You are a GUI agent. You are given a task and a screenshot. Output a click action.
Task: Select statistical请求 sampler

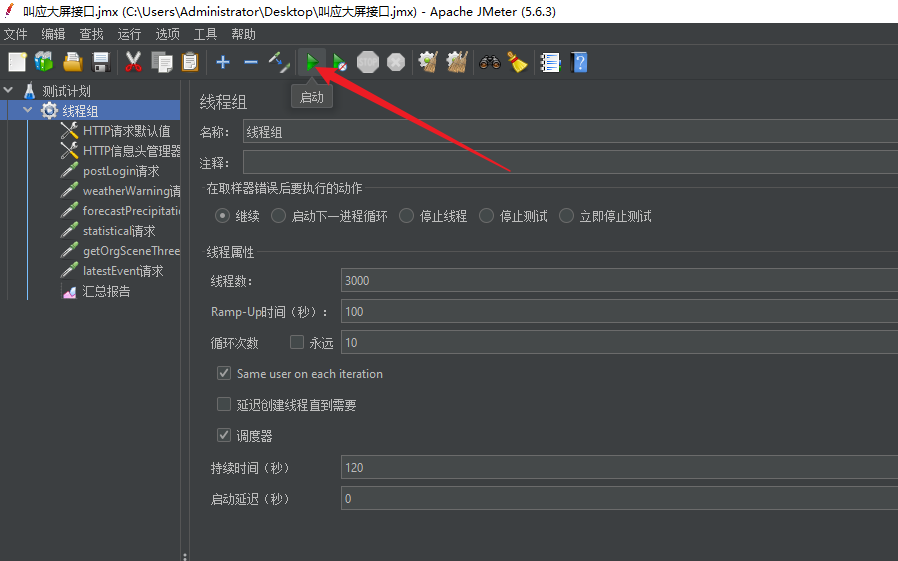coord(119,231)
